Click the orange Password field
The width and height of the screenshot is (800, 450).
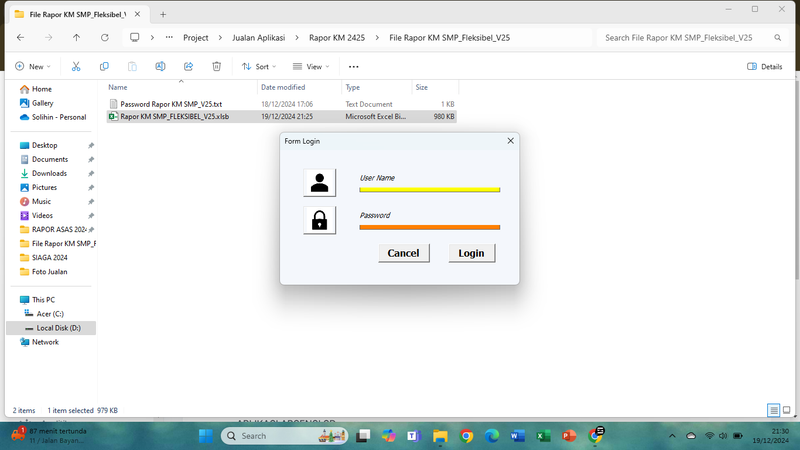tap(430, 227)
